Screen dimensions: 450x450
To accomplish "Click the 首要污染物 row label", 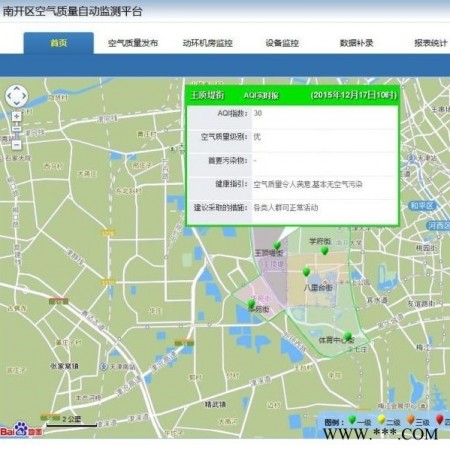I will click(228, 161).
